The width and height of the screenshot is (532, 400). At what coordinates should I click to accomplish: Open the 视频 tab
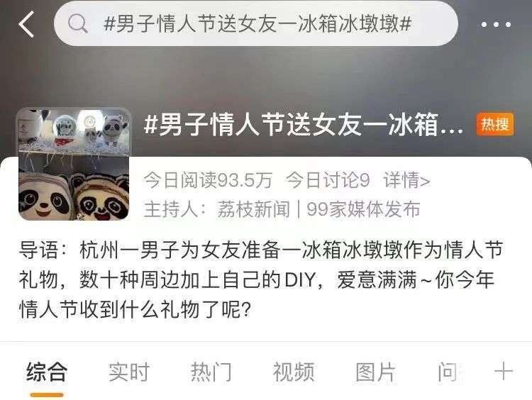294,372
